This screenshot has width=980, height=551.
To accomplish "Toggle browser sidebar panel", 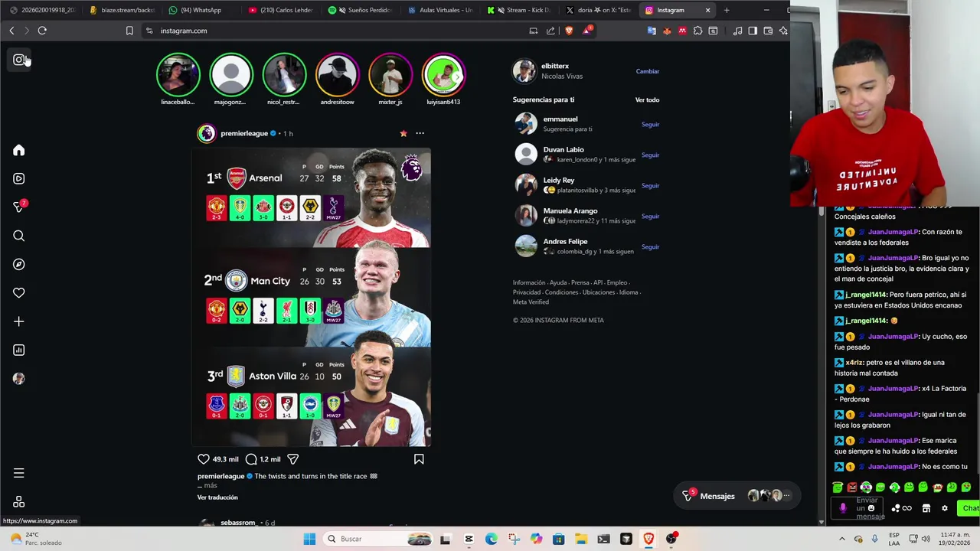I will [753, 31].
